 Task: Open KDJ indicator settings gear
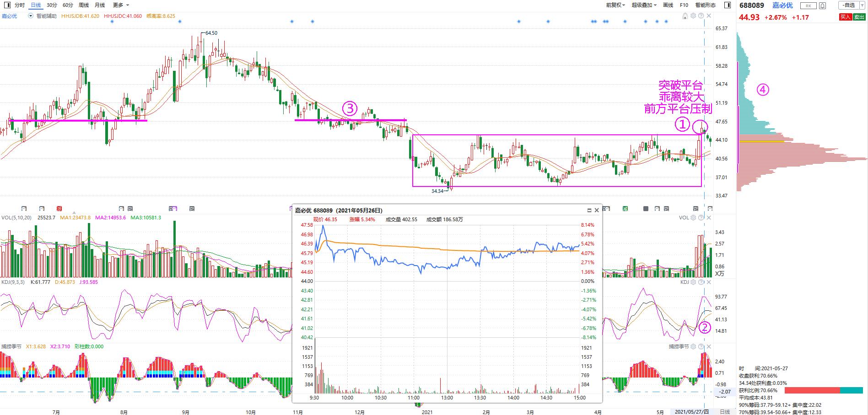(693, 282)
